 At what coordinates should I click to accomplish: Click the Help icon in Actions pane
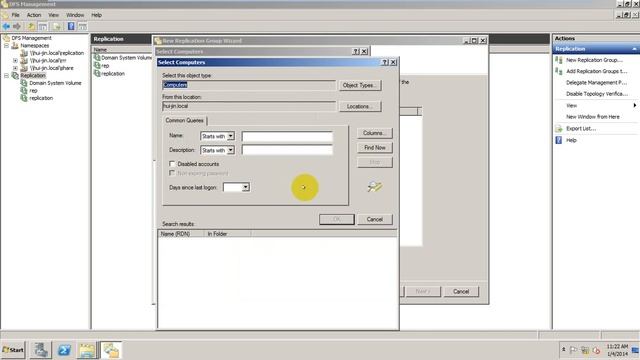(558, 140)
